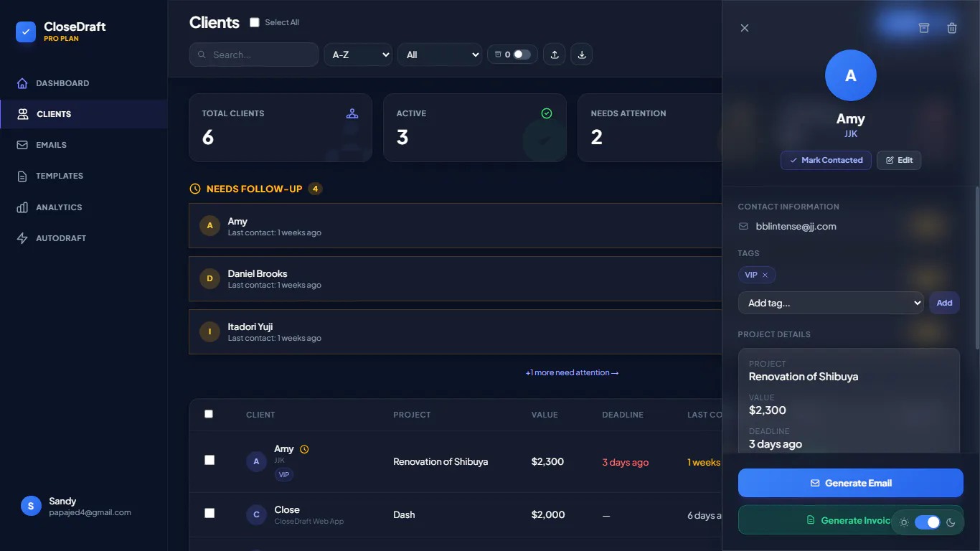
Task: Open the A-Z sort dropdown
Action: (x=358, y=55)
